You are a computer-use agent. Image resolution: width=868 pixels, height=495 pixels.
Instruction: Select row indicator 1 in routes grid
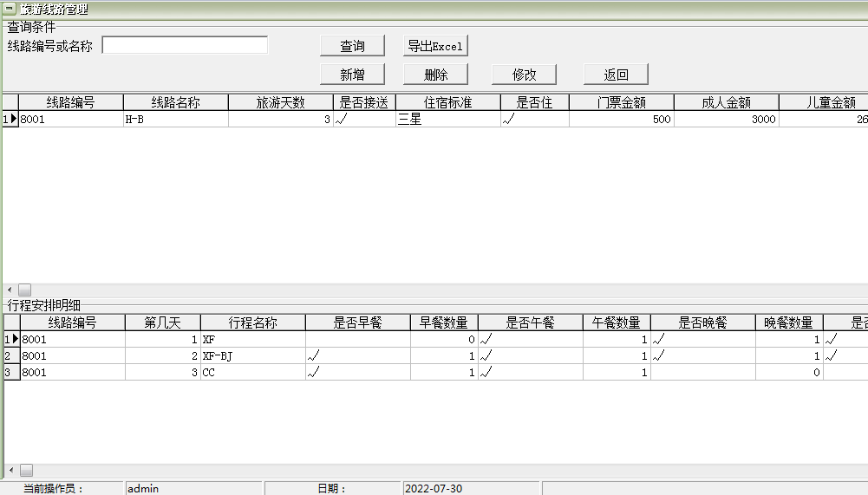pyautogui.click(x=10, y=119)
